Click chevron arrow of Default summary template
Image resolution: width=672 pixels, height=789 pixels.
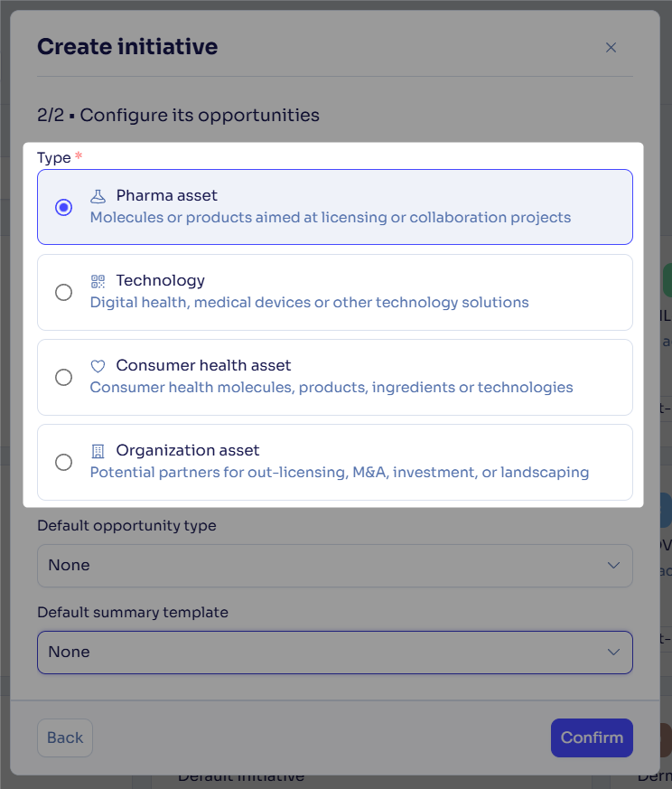pyautogui.click(x=613, y=652)
